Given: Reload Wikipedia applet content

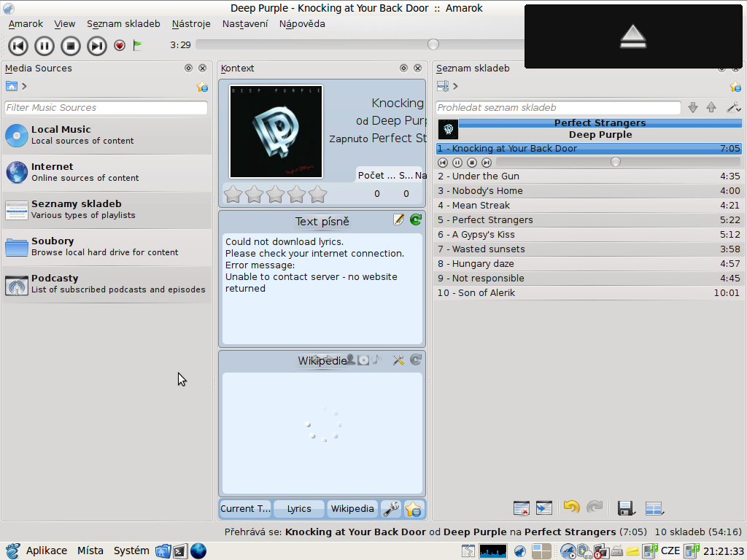Looking at the screenshot, I should click(x=416, y=360).
